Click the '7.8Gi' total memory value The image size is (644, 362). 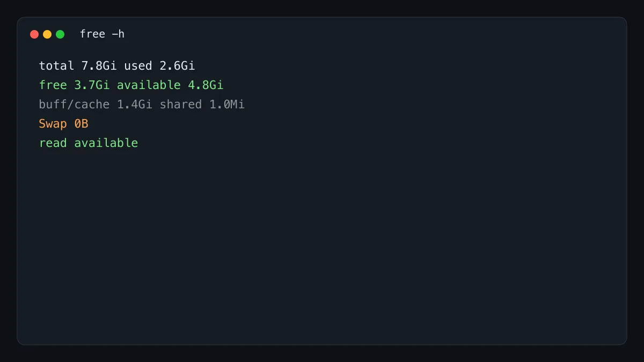pos(99,66)
